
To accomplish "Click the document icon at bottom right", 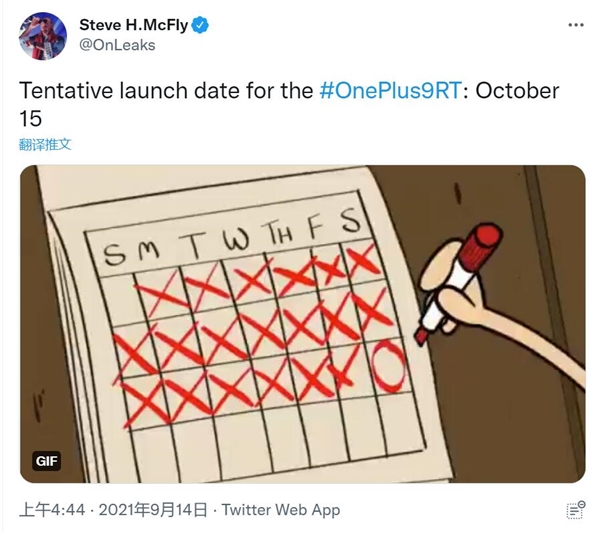I will click(575, 510).
